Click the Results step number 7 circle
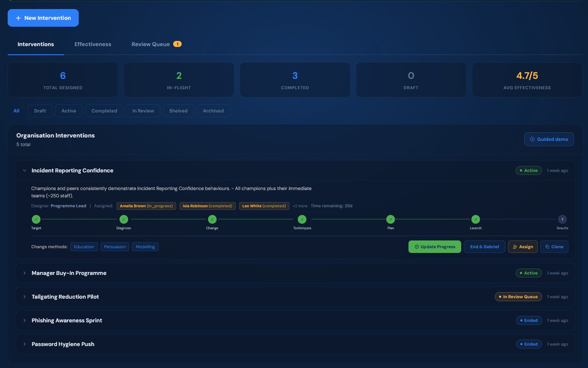This screenshot has width=588, height=368. [x=562, y=219]
